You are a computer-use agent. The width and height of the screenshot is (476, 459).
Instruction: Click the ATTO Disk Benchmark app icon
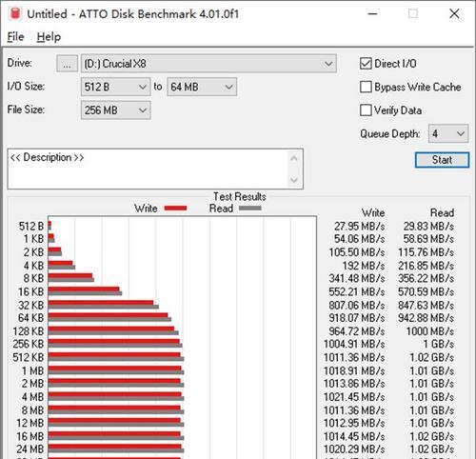tap(15, 13)
